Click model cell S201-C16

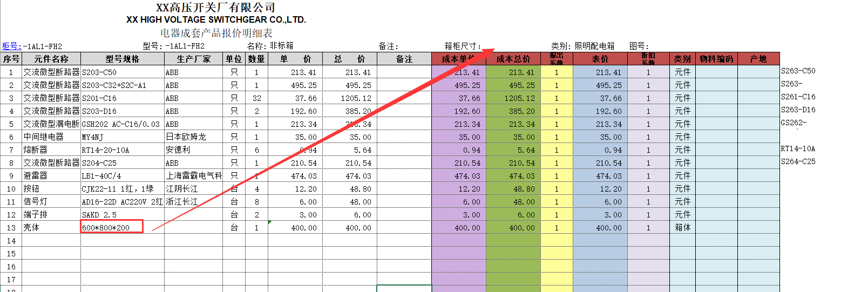tap(123, 98)
